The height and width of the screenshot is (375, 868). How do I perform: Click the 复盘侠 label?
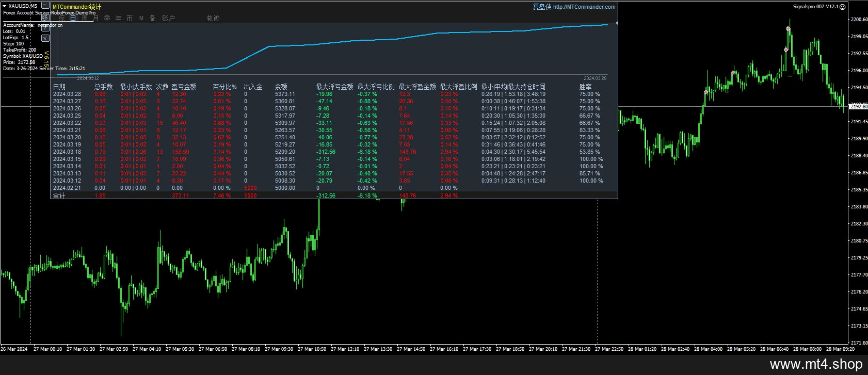point(542,7)
